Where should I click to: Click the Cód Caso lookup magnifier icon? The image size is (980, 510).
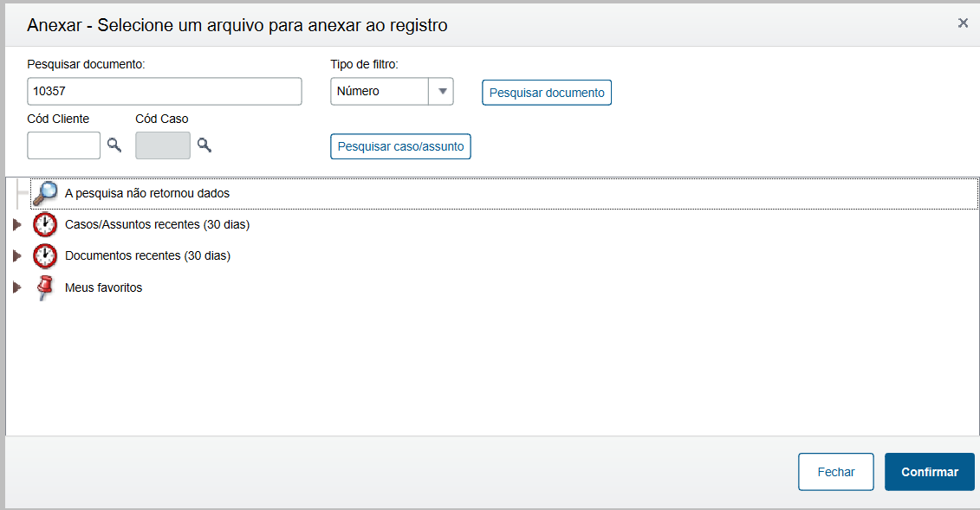tap(204, 145)
